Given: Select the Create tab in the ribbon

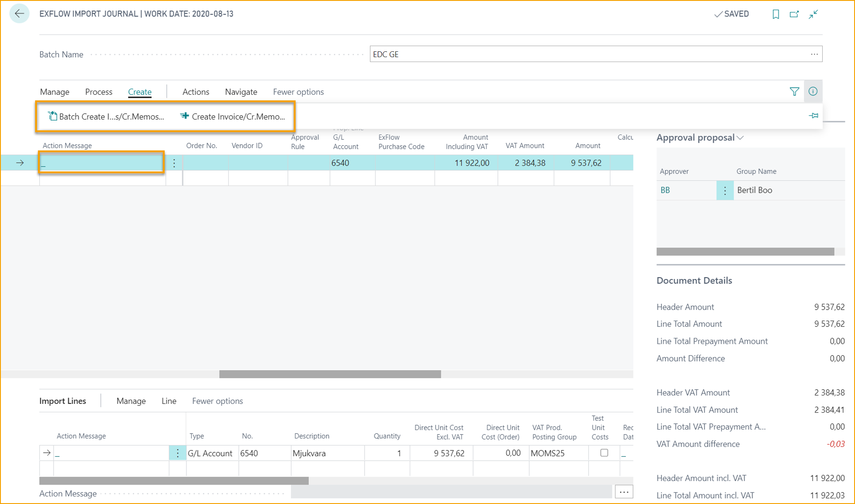Looking at the screenshot, I should point(139,92).
